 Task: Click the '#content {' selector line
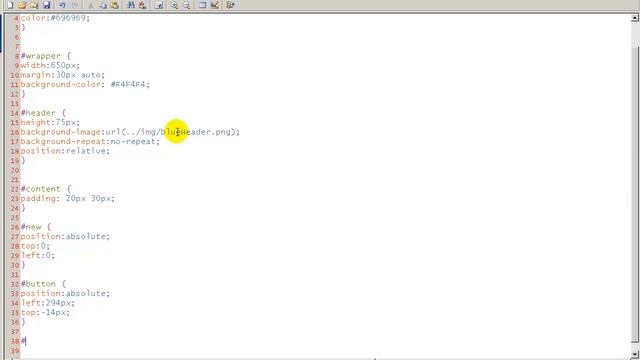pos(46,189)
